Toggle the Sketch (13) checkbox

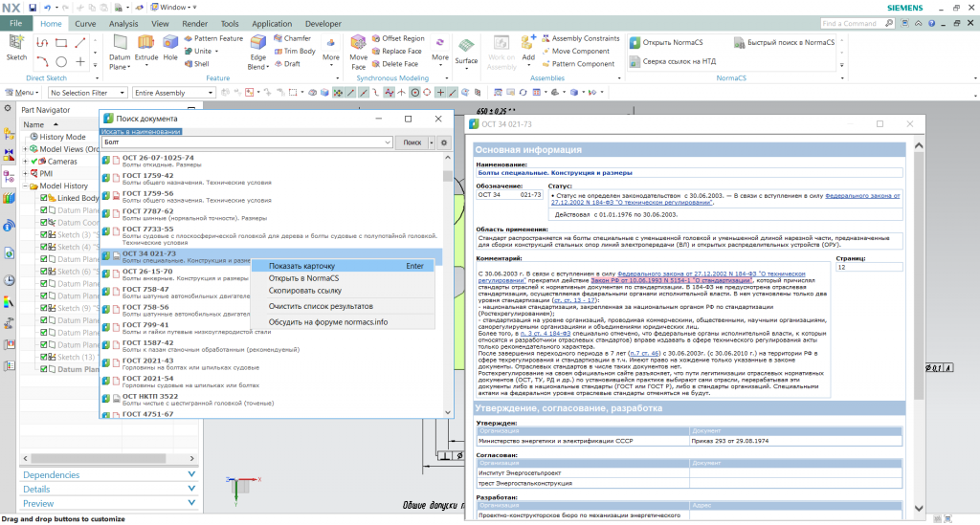[44, 357]
